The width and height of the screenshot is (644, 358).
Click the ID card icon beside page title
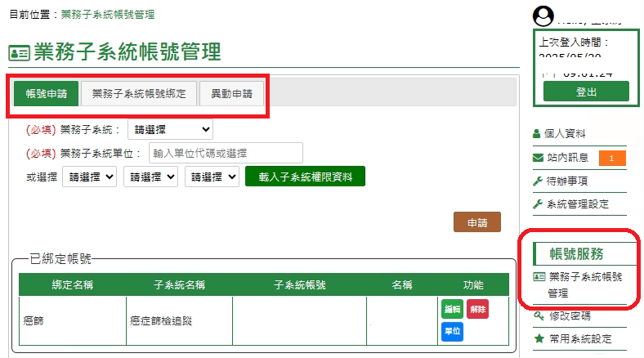18,53
